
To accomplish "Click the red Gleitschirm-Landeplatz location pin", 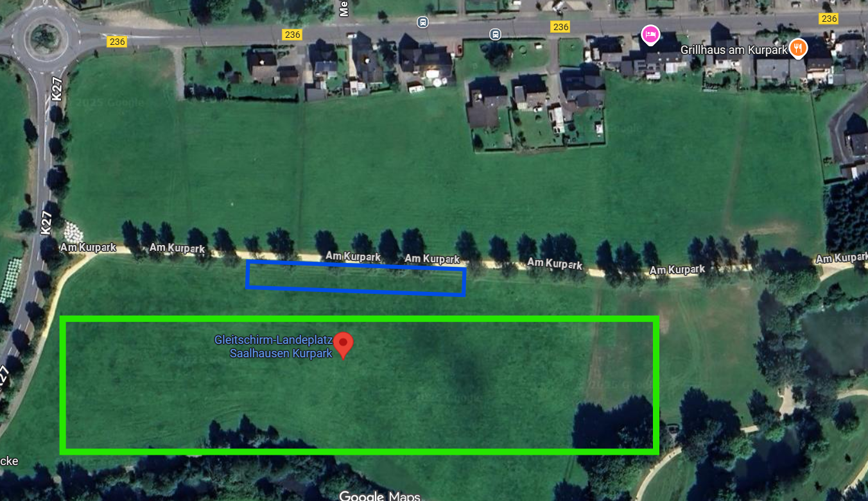I will click(343, 345).
